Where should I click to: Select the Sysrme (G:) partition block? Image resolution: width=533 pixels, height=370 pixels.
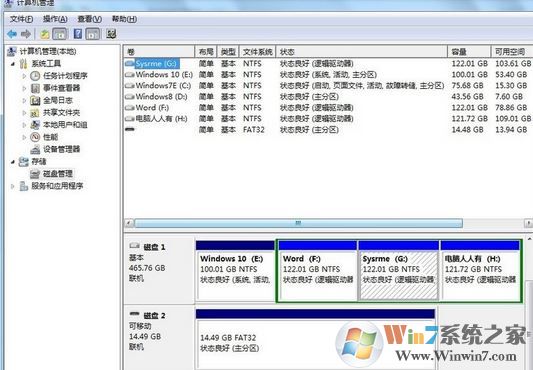tap(399, 271)
